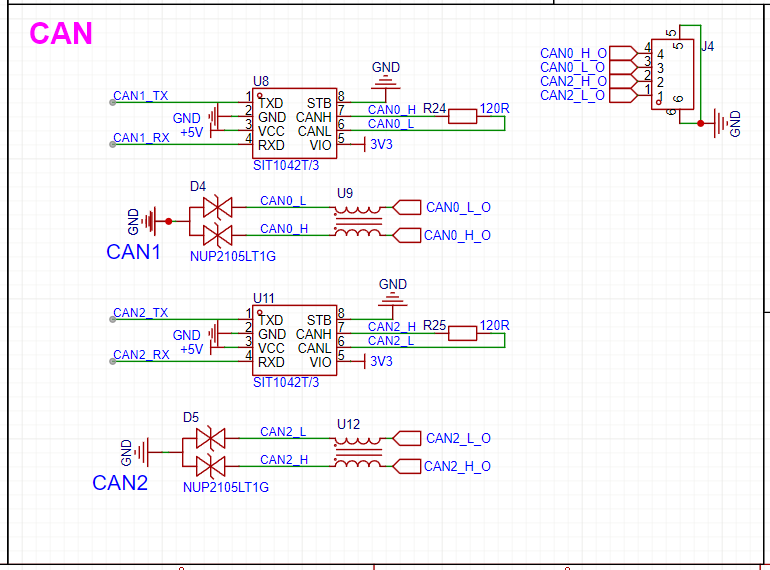Select the R25 120R resistor symbol
The width and height of the screenshot is (770, 570).
(x=461, y=333)
